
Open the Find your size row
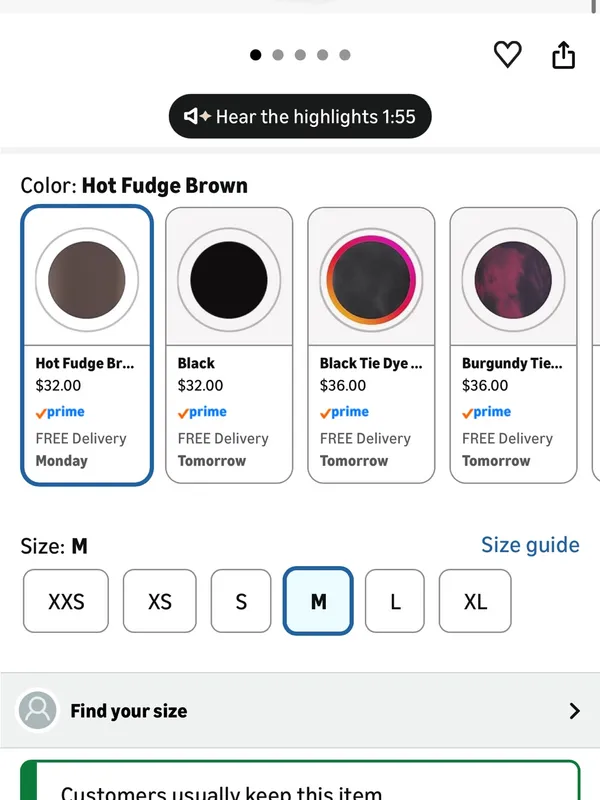pos(300,711)
